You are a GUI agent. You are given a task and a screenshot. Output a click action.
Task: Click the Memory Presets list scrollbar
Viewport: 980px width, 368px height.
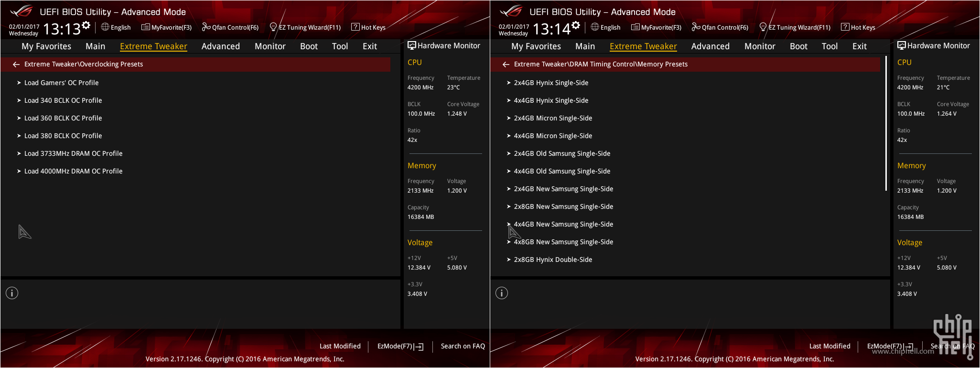point(886,124)
